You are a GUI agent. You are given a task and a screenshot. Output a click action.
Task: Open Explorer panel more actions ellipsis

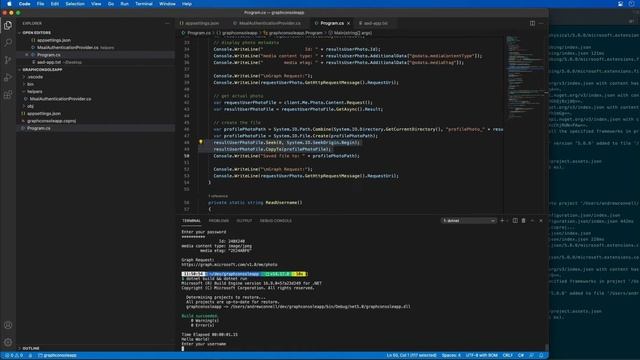(167, 23)
